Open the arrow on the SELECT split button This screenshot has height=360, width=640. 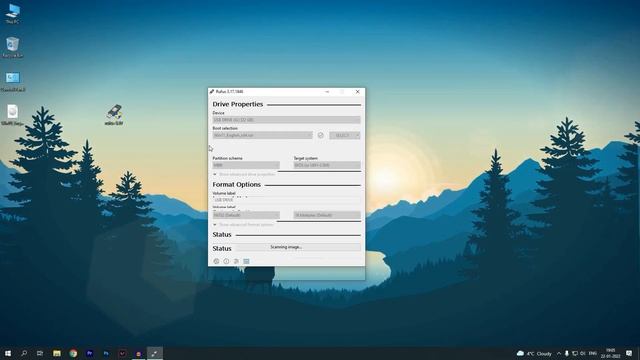click(x=358, y=135)
